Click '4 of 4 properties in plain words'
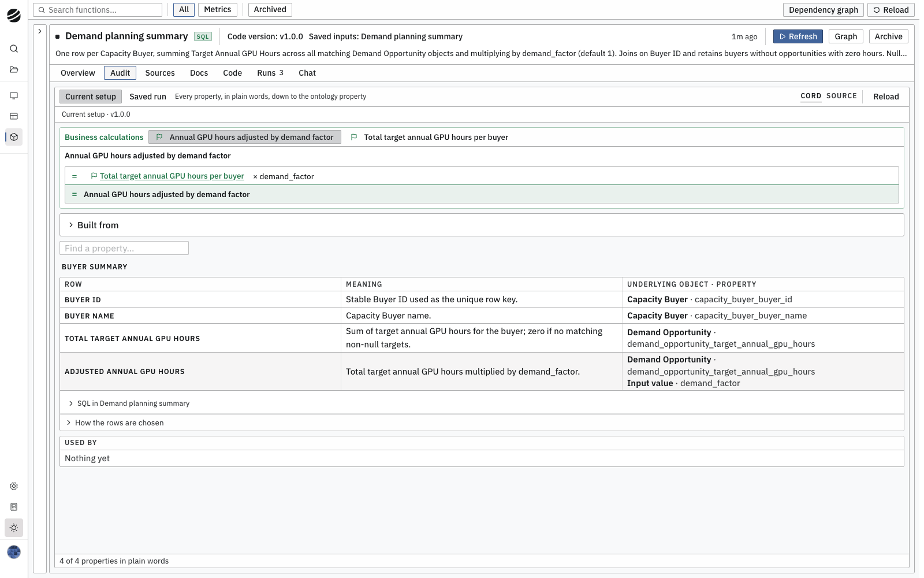Viewport: 924px width, 578px height. point(114,561)
